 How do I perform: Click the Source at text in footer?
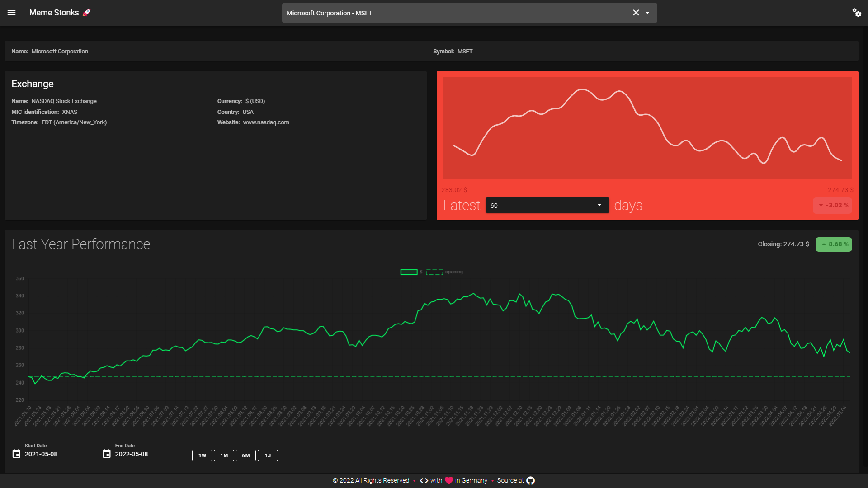[x=510, y=480]
